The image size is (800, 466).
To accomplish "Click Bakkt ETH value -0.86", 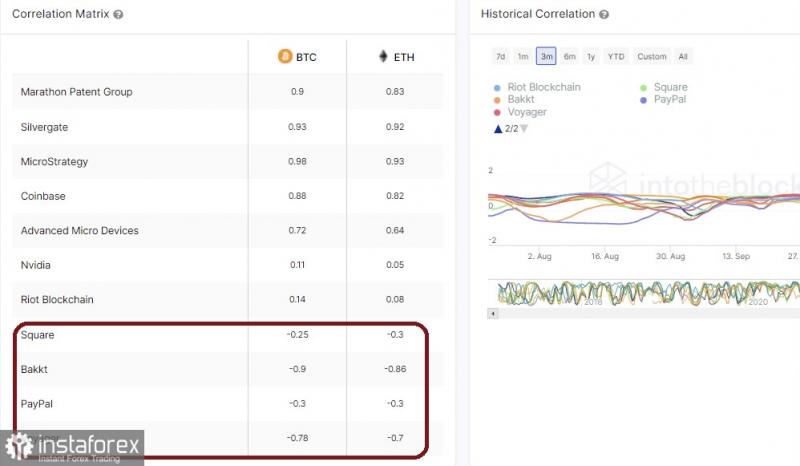I will pos(395,369).
